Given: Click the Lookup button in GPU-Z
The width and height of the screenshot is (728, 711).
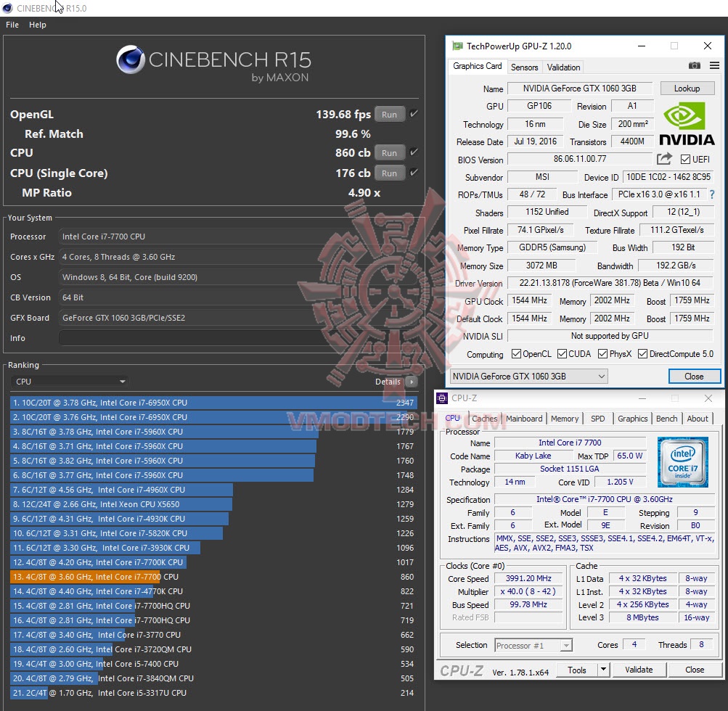Looking at the screenshot, I should click(x=687, y=89).
